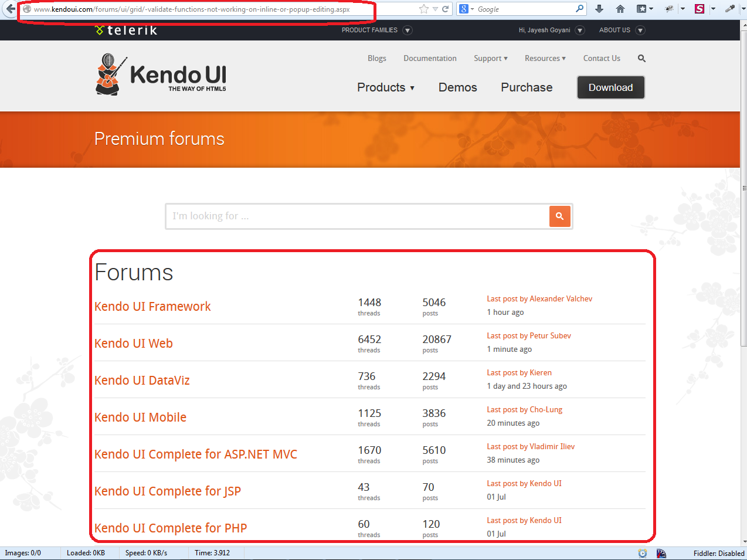The width and height of the screenshot is (747, 560).
Task: Open Kendo UI Complete for ASP.NET MVC forum
Action: click(x=196, y=454)
